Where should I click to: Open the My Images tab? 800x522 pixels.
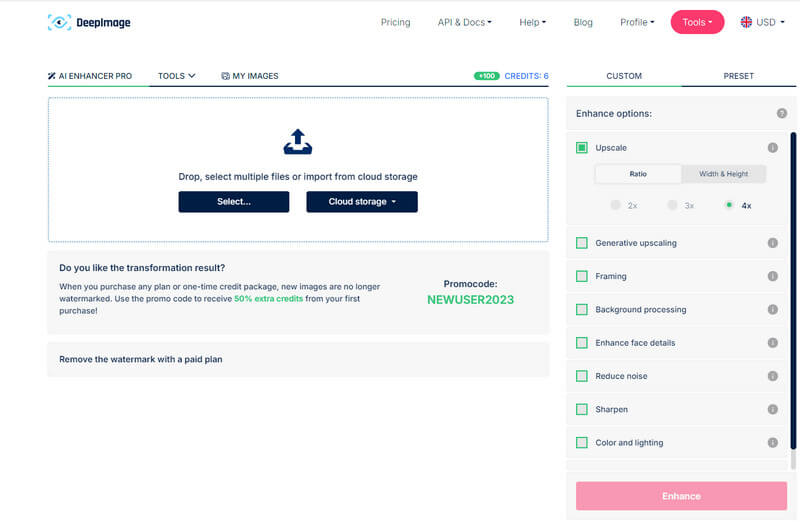coord(250,76)
